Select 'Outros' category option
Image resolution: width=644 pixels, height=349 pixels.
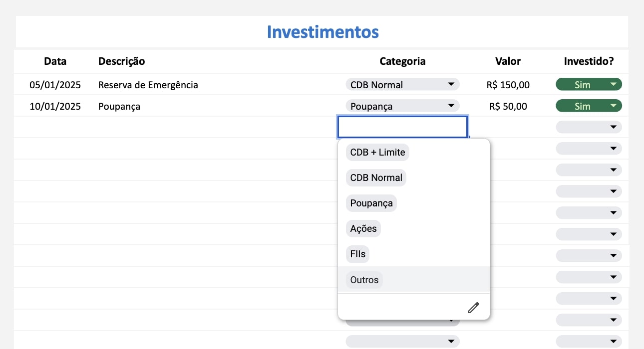[x=364, y=280]
